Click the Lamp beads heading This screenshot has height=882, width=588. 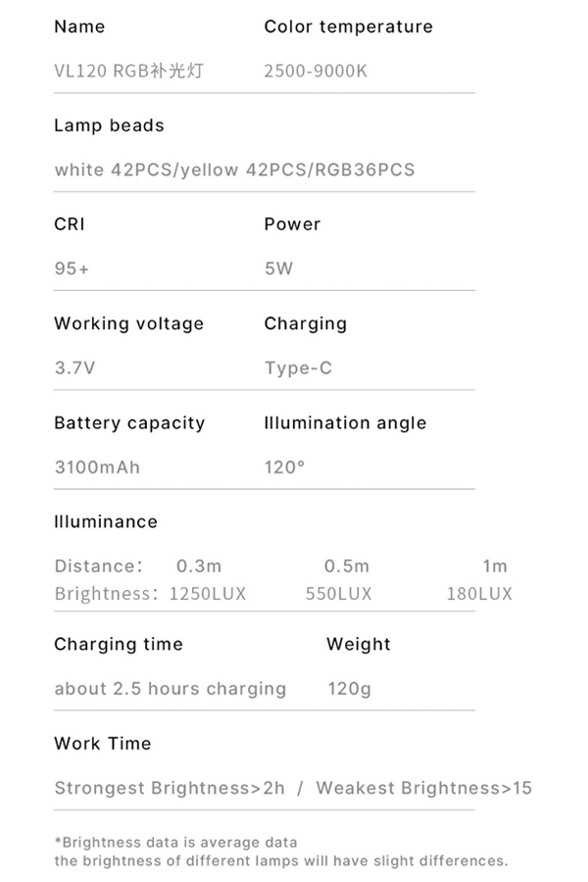coord(109,125)
